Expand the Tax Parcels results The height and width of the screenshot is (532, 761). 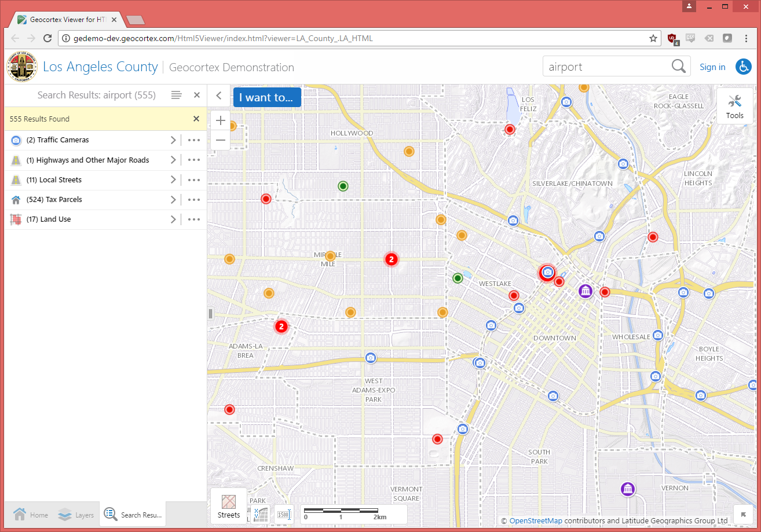pos(173,199)
